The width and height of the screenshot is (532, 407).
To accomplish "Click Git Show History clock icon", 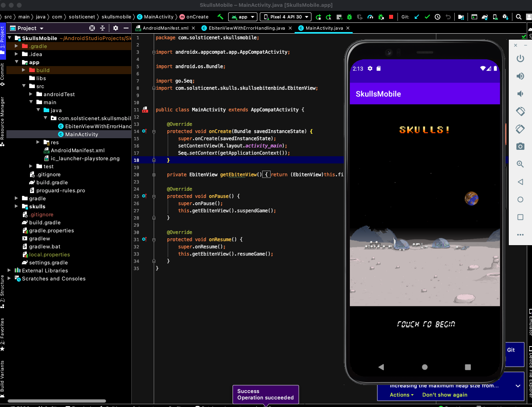I will [x=438, y=17].
